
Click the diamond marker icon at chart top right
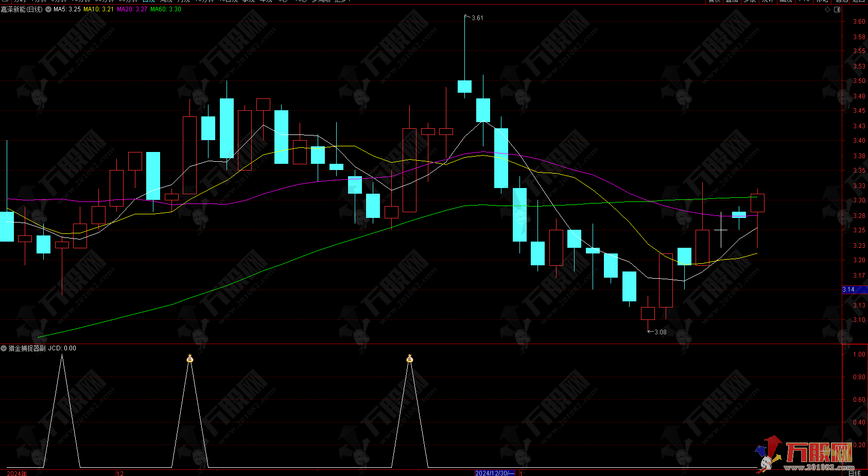(x=828, y=10)
